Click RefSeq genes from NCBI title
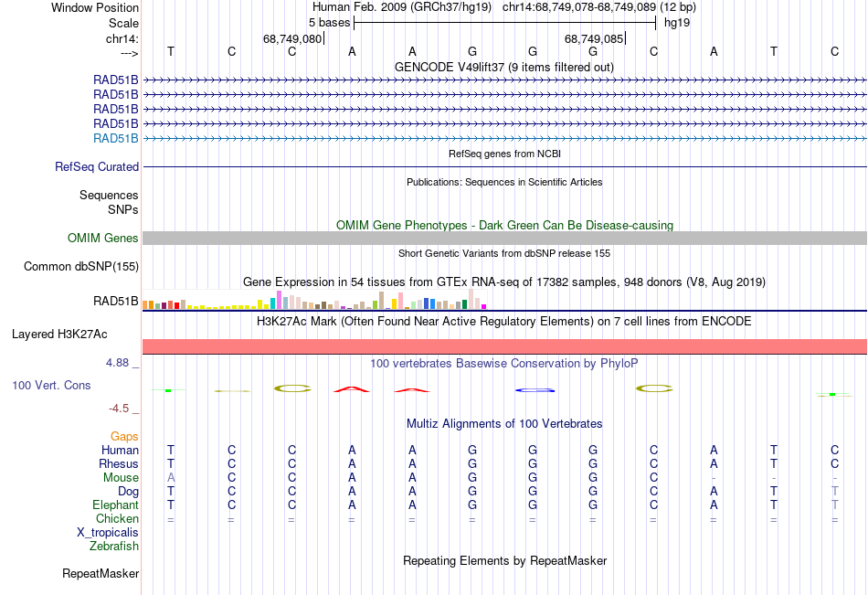The image size is (868, 595). [x=504, y=154]
